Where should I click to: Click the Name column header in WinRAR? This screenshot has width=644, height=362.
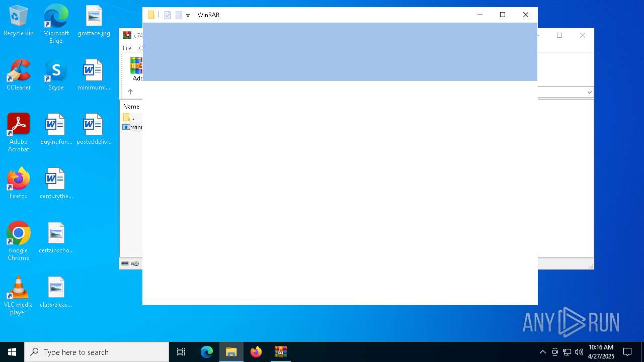pyautogui.click(x=132, y=107)
